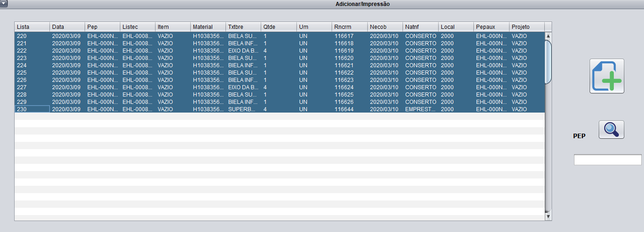Click BIELA SU... cell in row 220
The image size is (644, 232).
(243, 36)
